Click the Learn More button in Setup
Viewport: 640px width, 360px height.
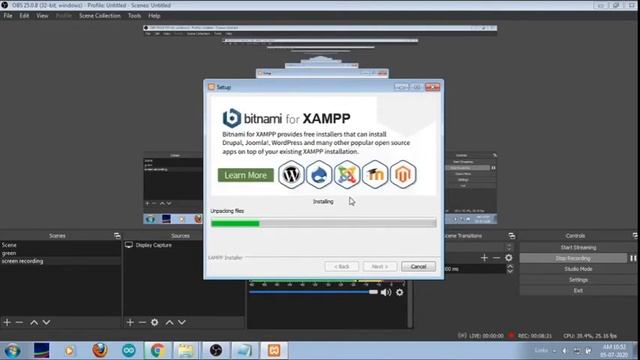[246, 175]
